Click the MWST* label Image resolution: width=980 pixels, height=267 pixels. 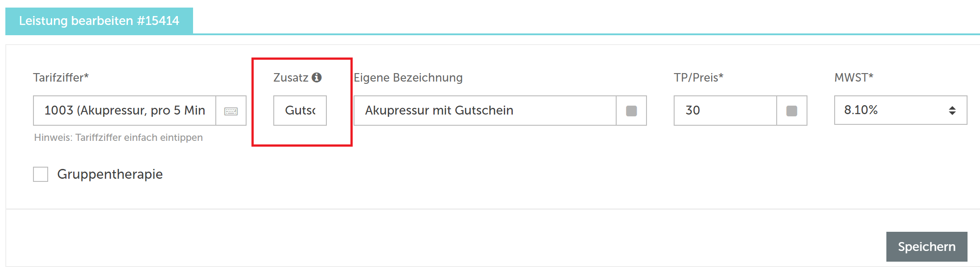point(854,78)
